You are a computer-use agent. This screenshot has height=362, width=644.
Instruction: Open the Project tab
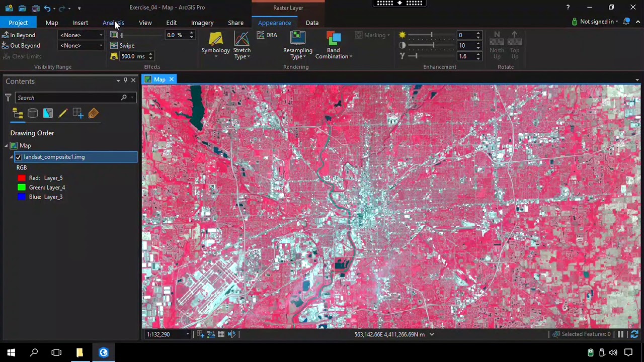18,23
